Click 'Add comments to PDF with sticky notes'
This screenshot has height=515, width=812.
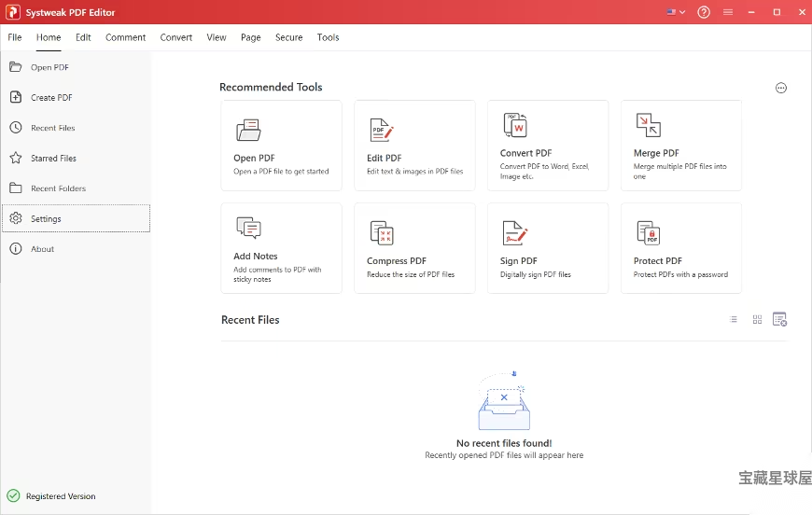click(277, 274)
